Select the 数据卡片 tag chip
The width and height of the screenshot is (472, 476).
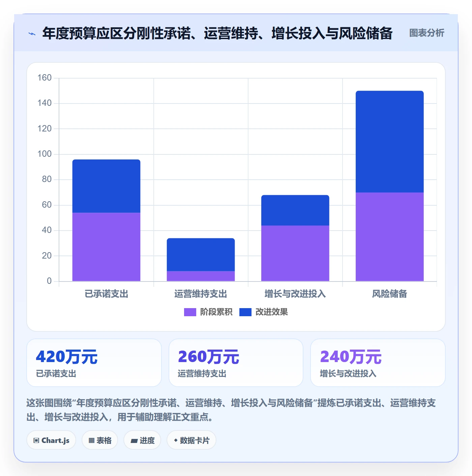pyautogui.click(x=191, y=440)
